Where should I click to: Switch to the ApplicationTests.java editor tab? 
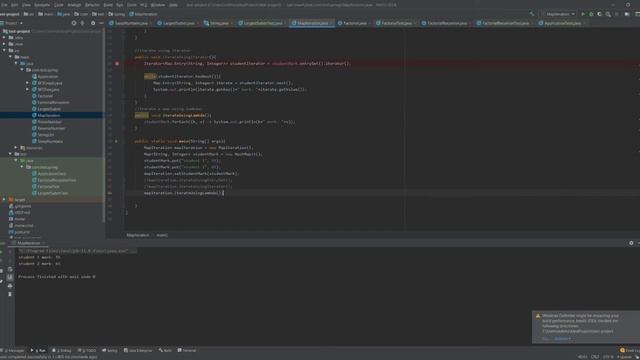pos(562,23)
